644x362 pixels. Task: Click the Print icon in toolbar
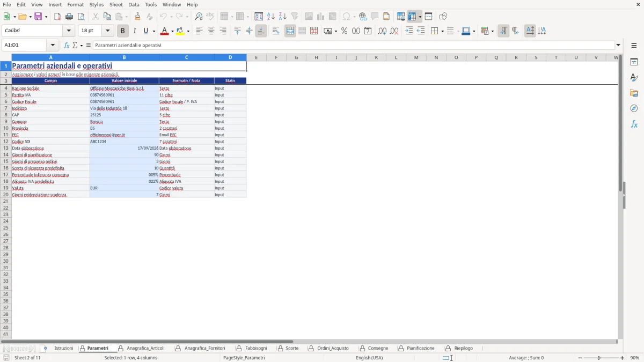point(69,17)
